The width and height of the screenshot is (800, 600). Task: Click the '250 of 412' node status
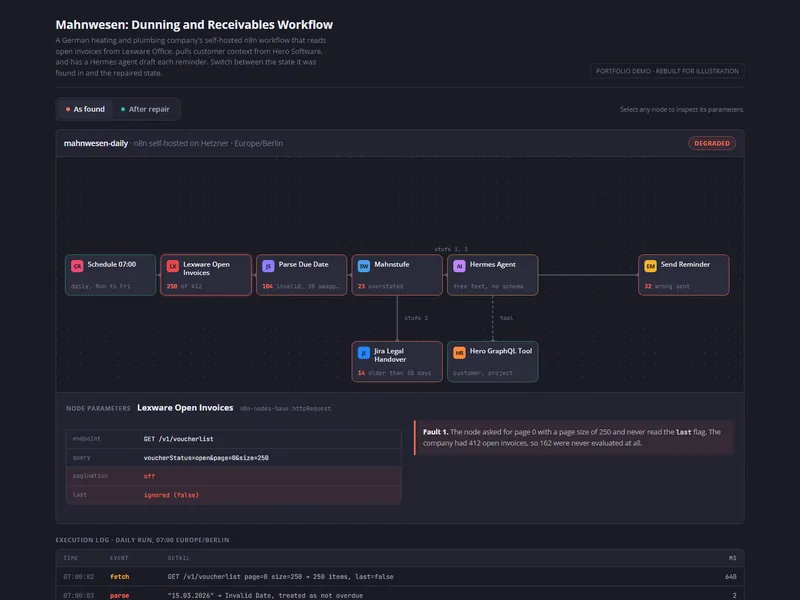[x=184, y=286]
